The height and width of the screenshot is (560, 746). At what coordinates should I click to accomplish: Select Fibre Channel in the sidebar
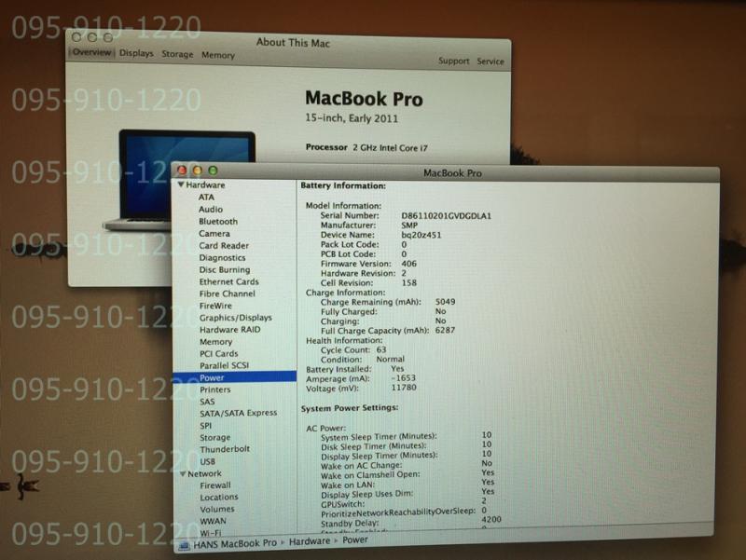[x=227, y=294]
